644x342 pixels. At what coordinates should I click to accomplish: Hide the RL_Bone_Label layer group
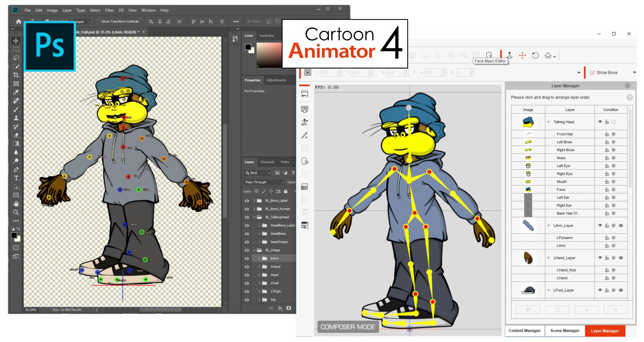point(247,201)
